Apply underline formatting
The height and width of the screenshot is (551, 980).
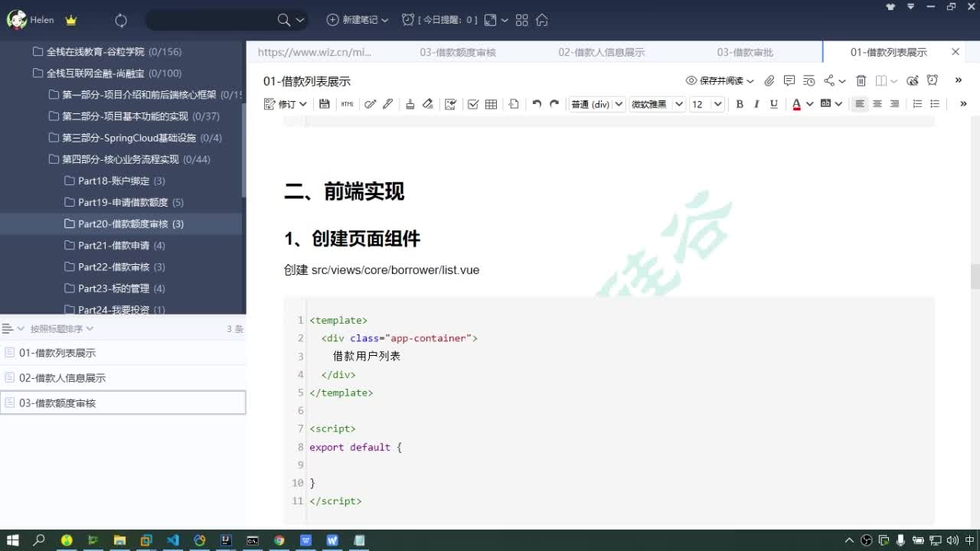[x=774, y=104]
